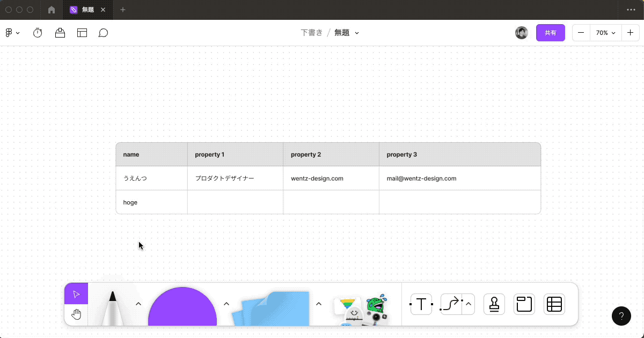Select the hoge cell
The height and width of the screenshot is (338, 644).
[x=152, y=202]
